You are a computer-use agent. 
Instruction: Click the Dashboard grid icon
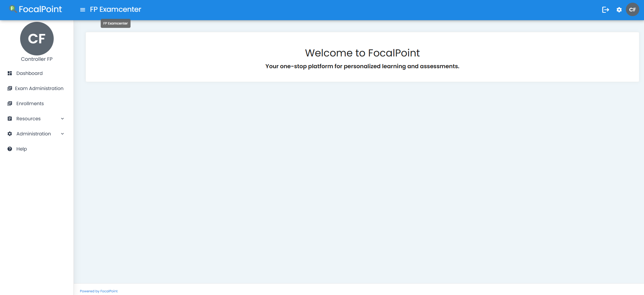click(10, 73)
